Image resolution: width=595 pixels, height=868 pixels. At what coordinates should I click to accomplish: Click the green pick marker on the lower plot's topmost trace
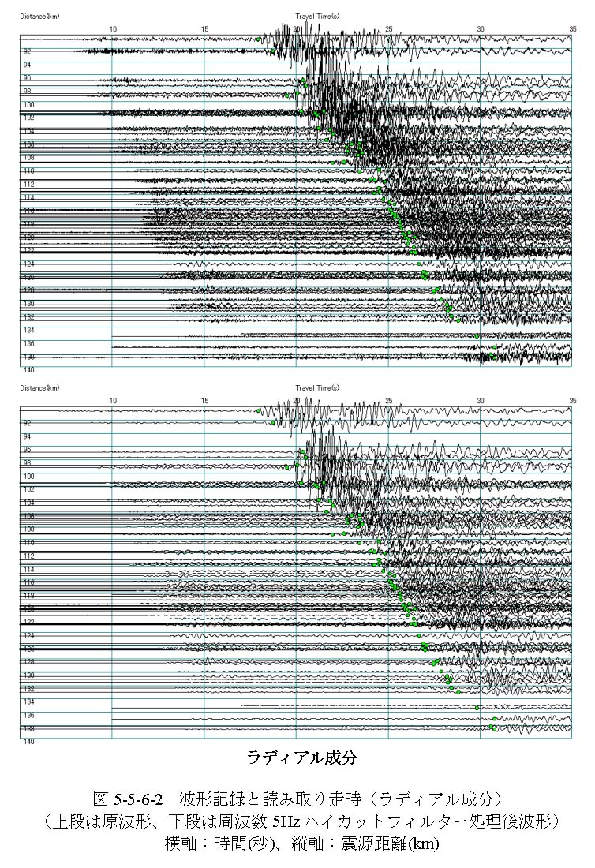click(259, 410)
